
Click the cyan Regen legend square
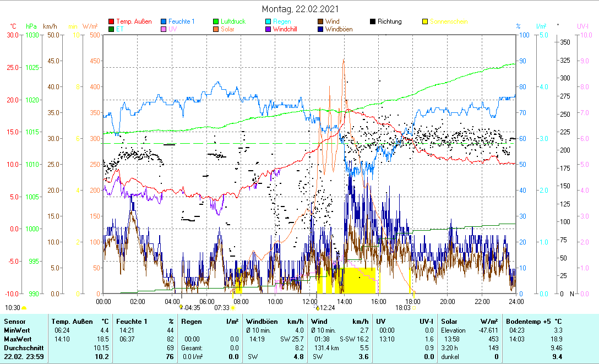coord(268,22)
